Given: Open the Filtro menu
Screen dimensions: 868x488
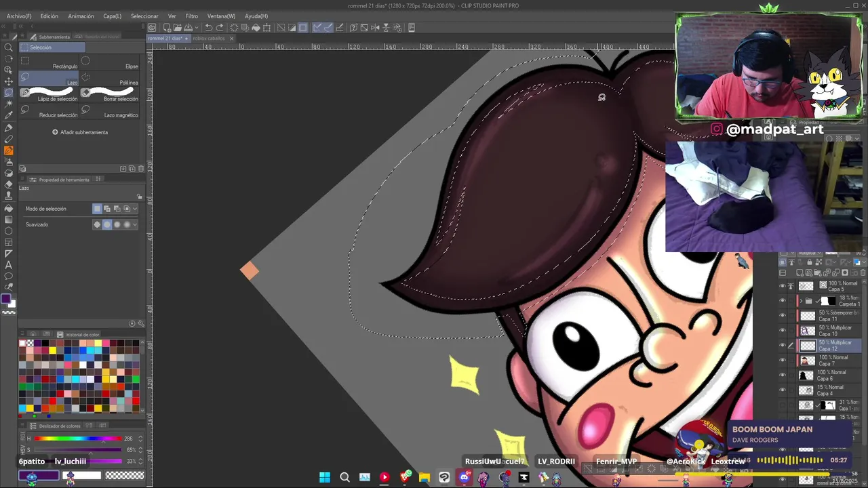Looking at the screenshot, I should coord(192,16).
